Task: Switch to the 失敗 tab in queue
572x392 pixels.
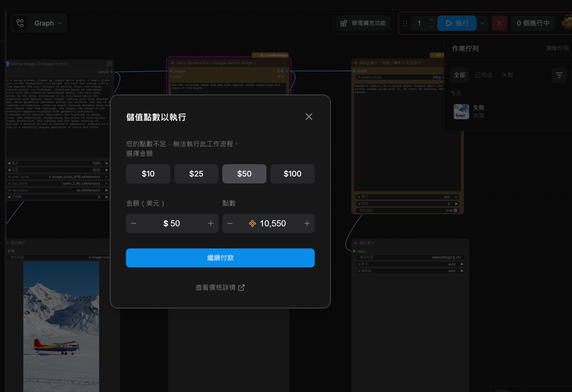Action: click(507, 75)
